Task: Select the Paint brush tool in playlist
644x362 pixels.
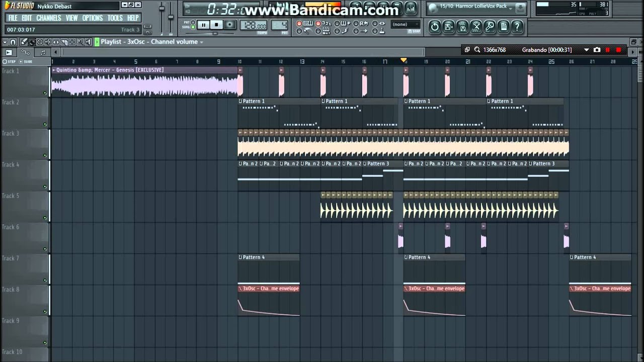Action: tap(32, 42)
